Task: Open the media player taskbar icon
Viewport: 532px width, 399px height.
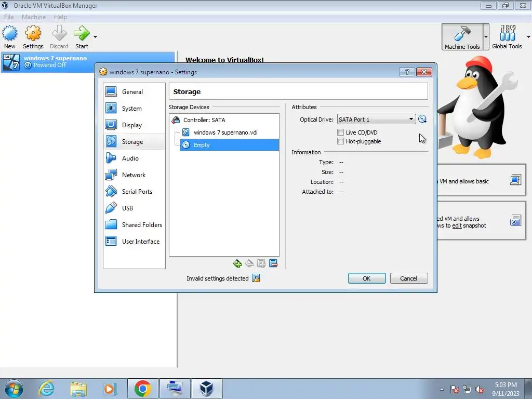Action: (109, 389)
